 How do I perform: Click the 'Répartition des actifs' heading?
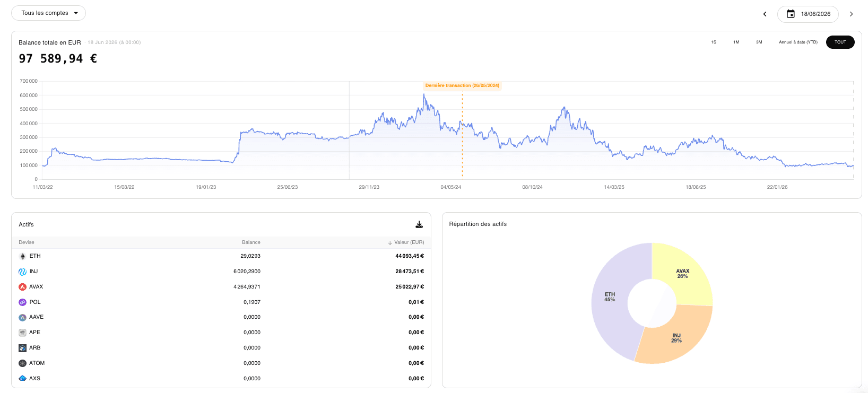pyautogui.click(x=478, y=224)
